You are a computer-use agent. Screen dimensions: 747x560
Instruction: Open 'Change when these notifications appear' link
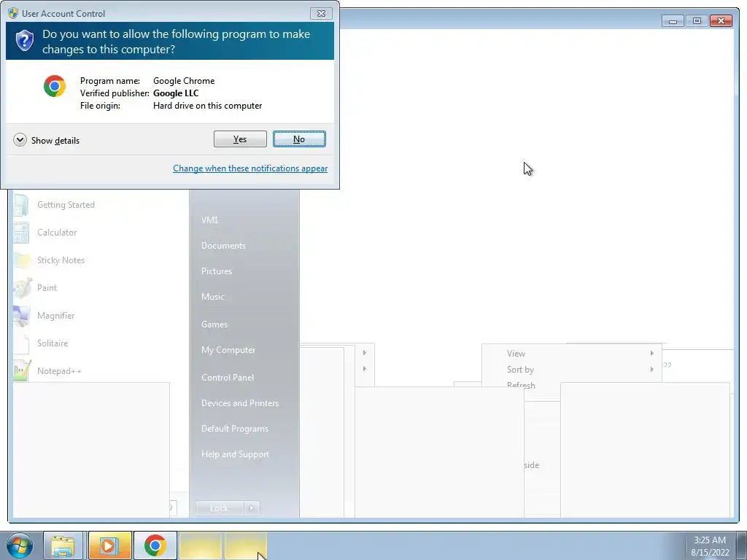click(x=250, y=168)
